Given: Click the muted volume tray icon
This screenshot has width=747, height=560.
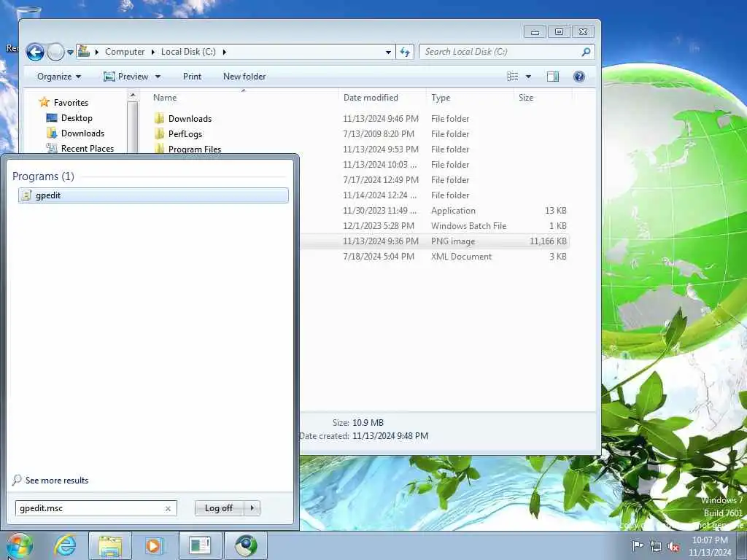Looking at the screenshot, I should tap(673, 547).
